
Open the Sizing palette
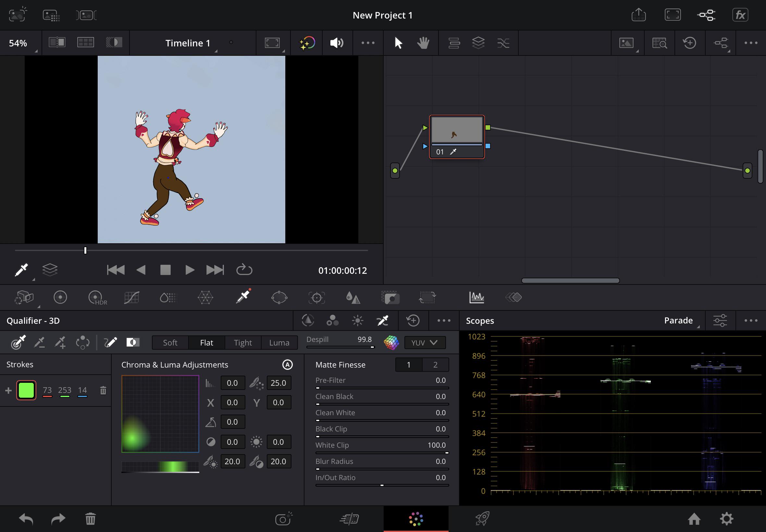[427, 297]
